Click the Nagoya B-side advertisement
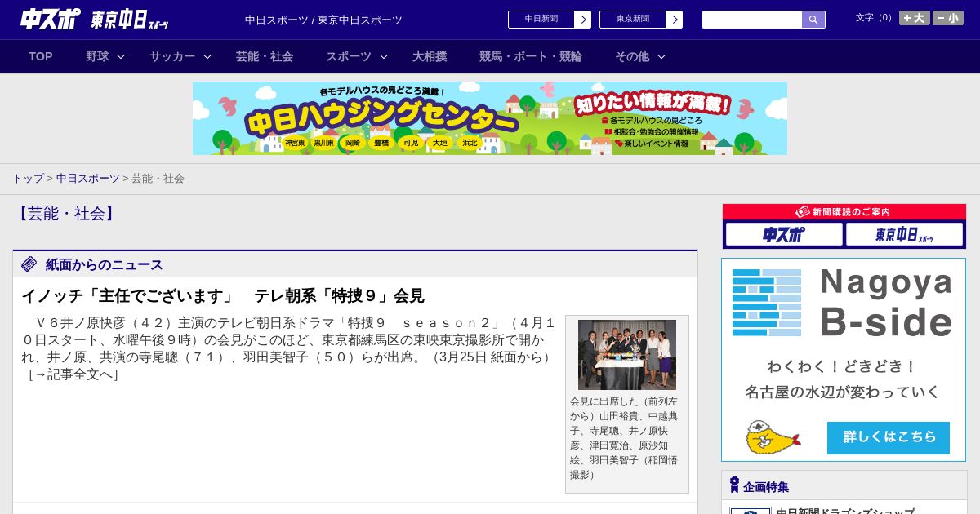980x514 pixels. point(844,360)
